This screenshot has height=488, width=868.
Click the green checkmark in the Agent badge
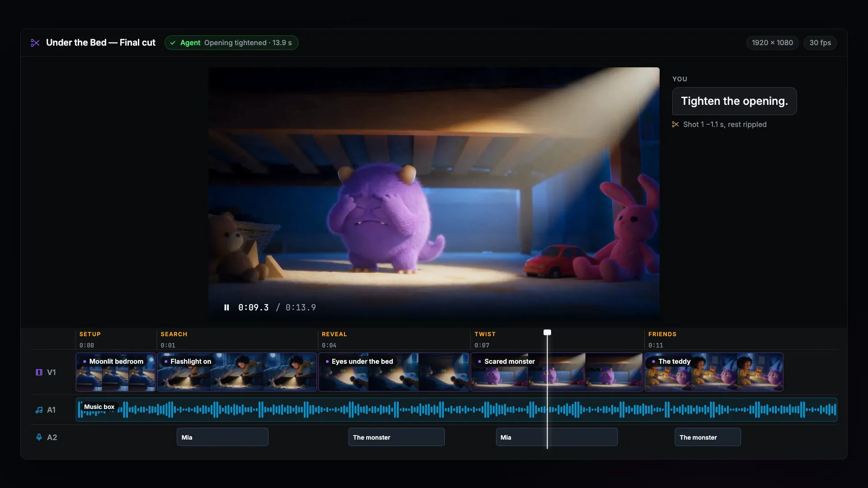173,43
